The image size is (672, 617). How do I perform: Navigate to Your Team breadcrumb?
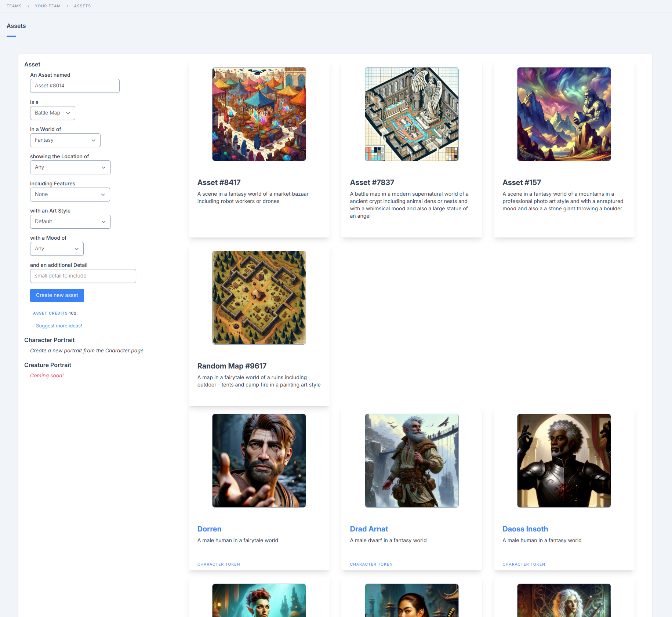[48, 6]
